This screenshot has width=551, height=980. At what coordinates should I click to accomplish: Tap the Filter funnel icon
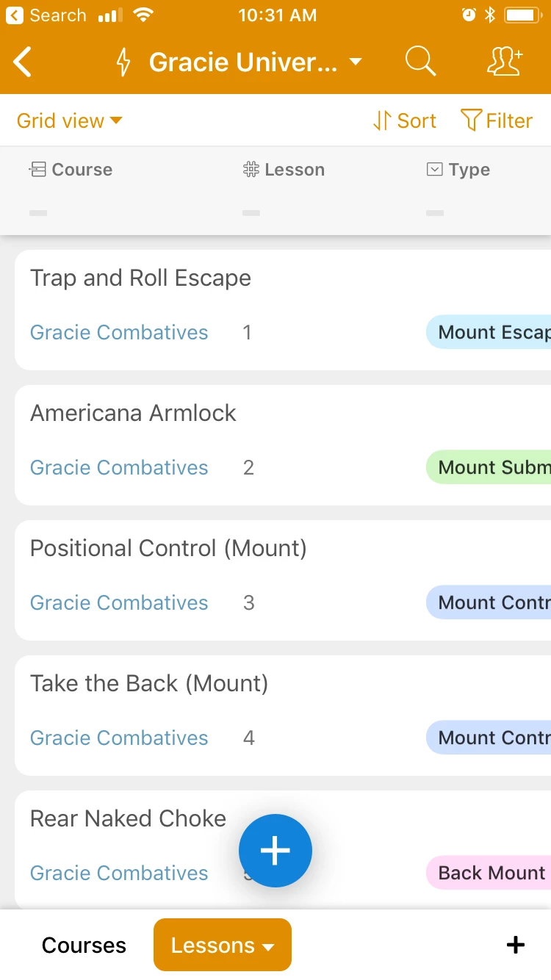471,120
